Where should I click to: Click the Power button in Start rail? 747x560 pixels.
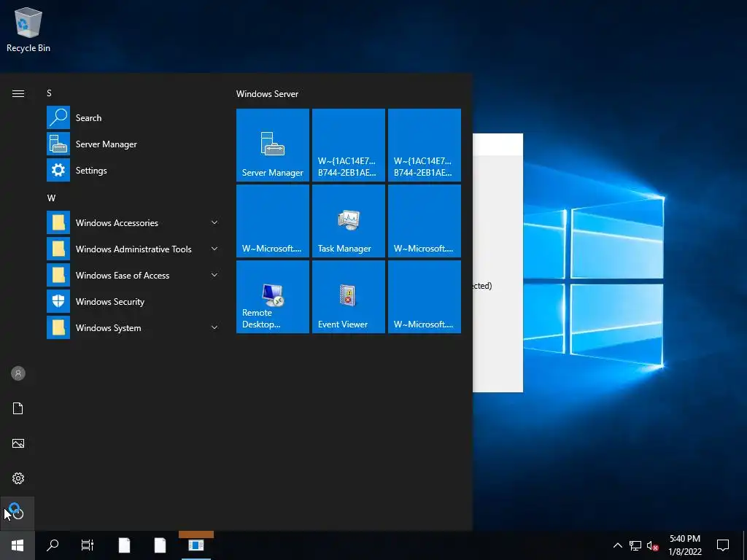tap(18, 513)
